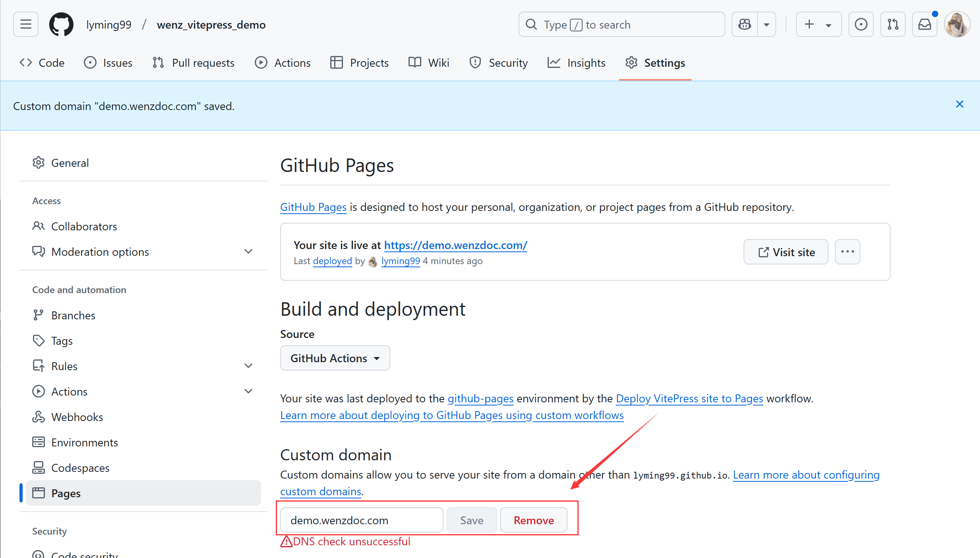Open Copilot chat icon
Screen dimensions: 980x558
[745, 25]
